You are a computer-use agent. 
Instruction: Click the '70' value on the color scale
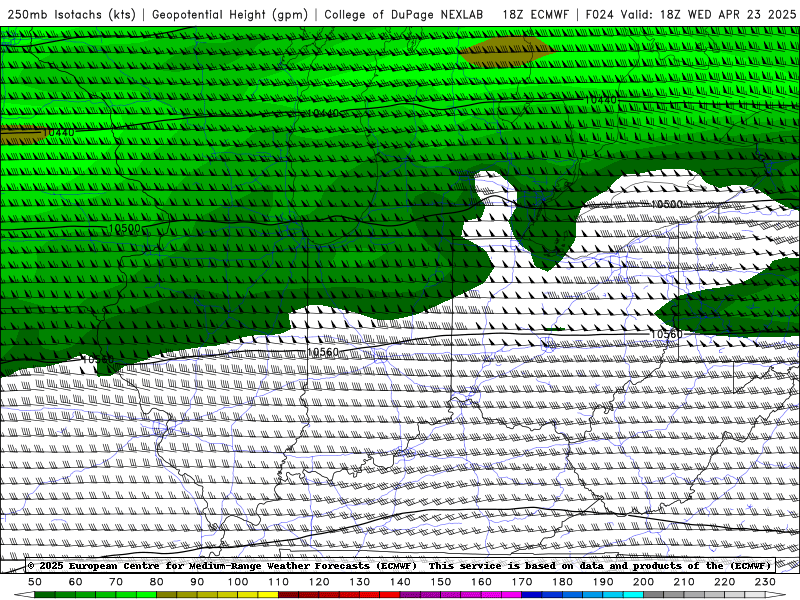pos(116,582)
